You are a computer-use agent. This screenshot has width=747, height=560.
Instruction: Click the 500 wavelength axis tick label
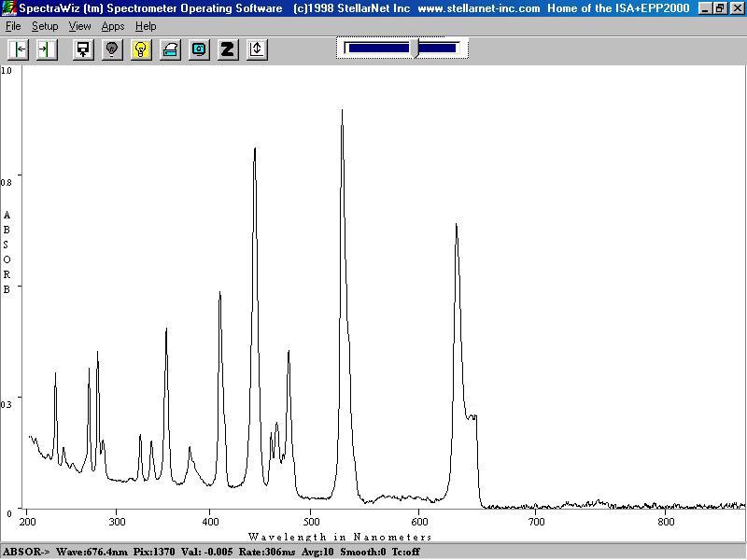pyautogui.click(x=312, y=522)
